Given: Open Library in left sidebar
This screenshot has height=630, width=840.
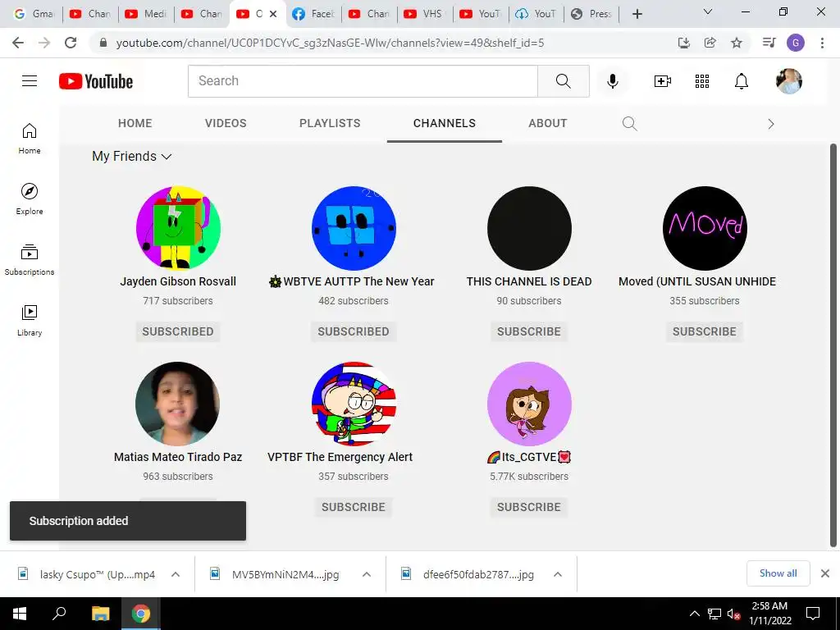Looking at the screenshot, I should coord(30,321).
